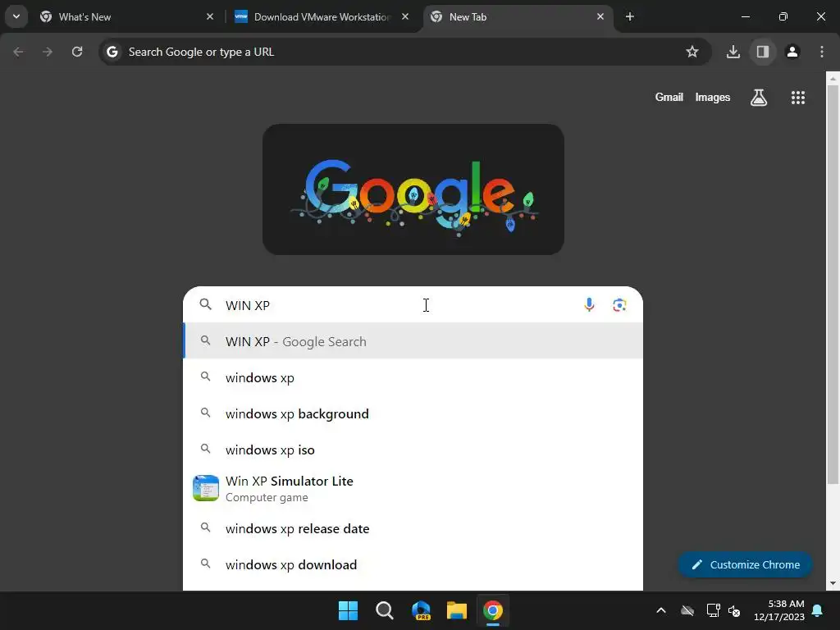Open Chrome three-dot menu
Viewport: 840px width, 630px height.
(x=822, y=52)
